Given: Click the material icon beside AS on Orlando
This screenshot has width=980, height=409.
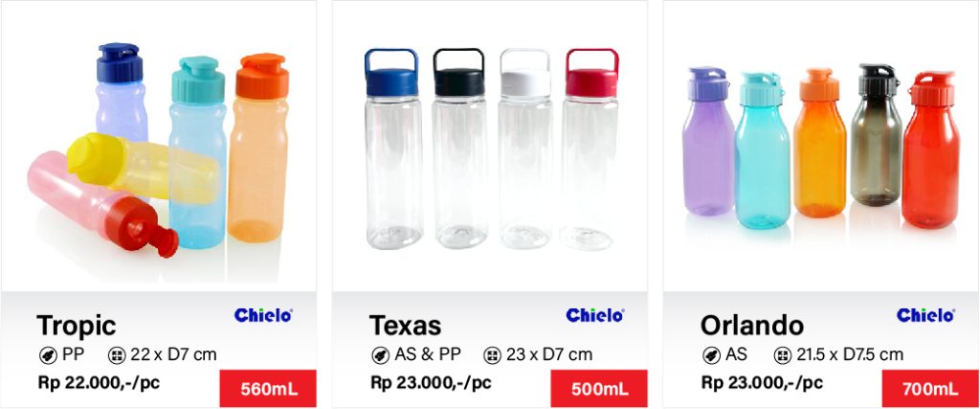Looking at the screenshot, I should tap(711, 355).
